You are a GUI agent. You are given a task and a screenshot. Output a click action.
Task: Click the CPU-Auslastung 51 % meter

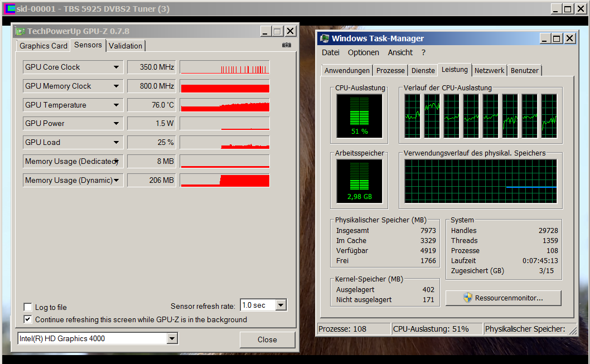pyautogui.click(x=359, y=116)
